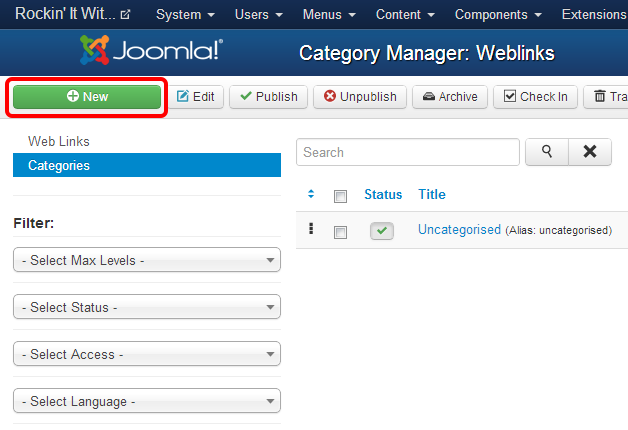Viewport: 628px width, 430px height.
Task: Go to Web Links in sidebar
Action: pos(59,141)
